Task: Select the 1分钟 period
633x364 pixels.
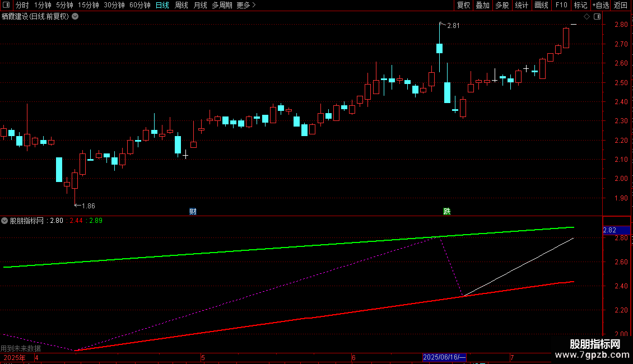Action: [x=43, y=5]
